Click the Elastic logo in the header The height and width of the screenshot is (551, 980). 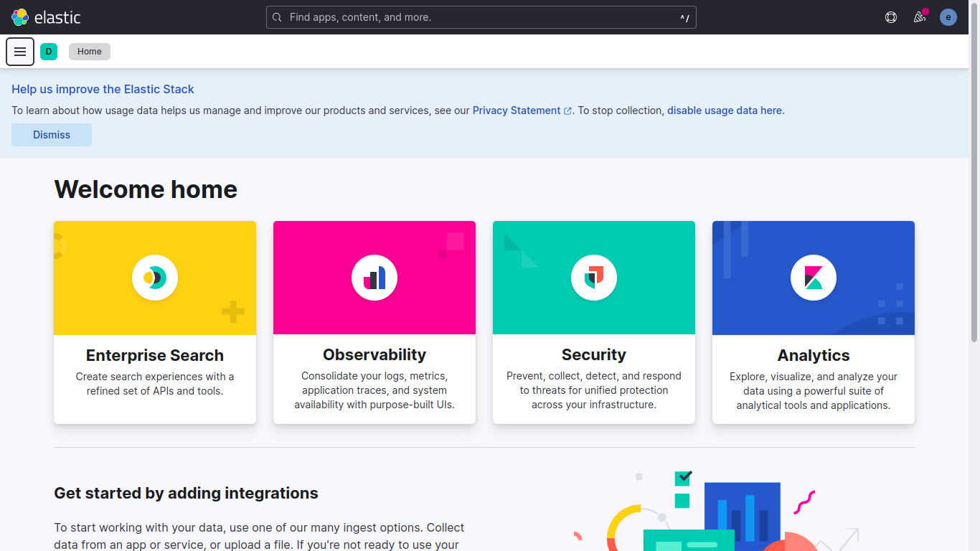(46, 17)
